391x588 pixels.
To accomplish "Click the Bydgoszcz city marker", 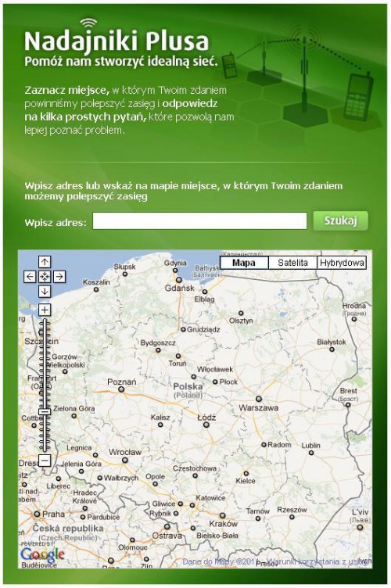I will tap(158, 350).
